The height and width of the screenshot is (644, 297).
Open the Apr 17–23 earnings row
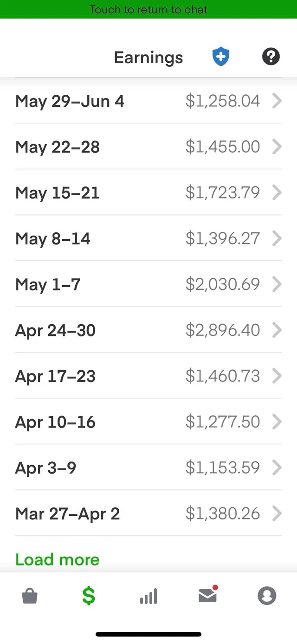tap(148, 376)
